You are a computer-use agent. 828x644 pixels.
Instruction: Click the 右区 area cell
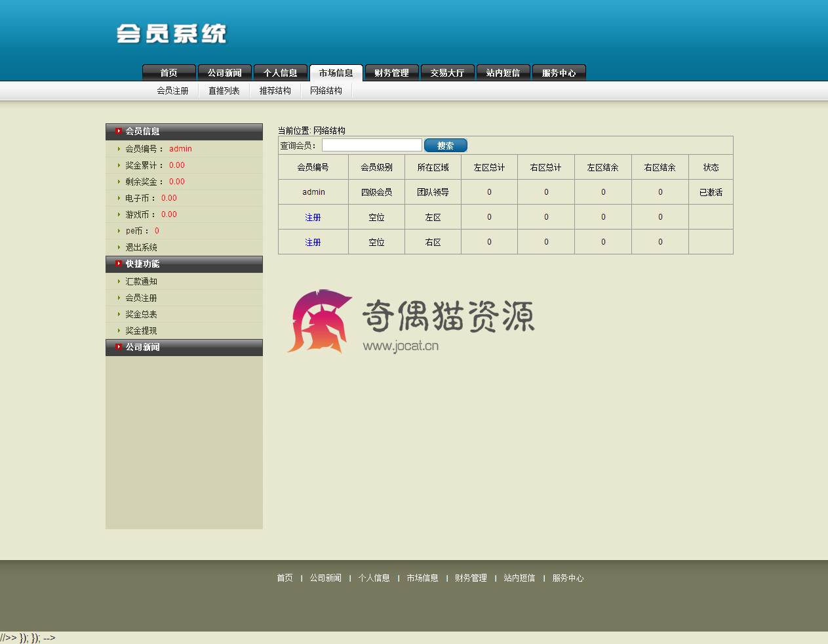433,242
